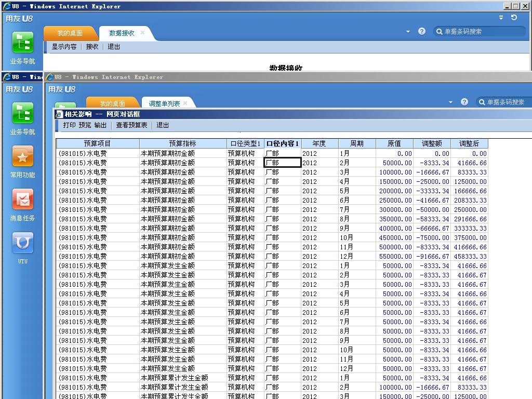Switch to 我的桌面 tab in lower window
Image resolution: width=532 pixels, height=399 pixels.
[113, 103]
